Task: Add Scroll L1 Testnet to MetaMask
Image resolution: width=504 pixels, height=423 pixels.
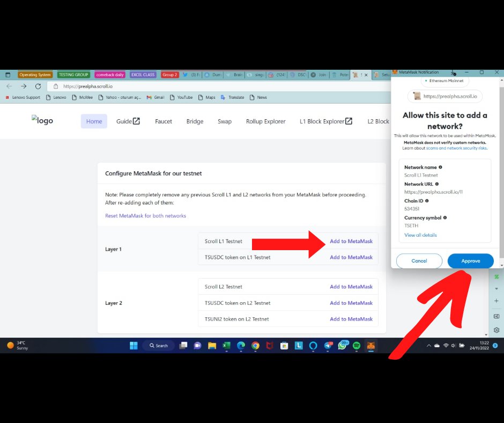Action: tap(351, 241)
